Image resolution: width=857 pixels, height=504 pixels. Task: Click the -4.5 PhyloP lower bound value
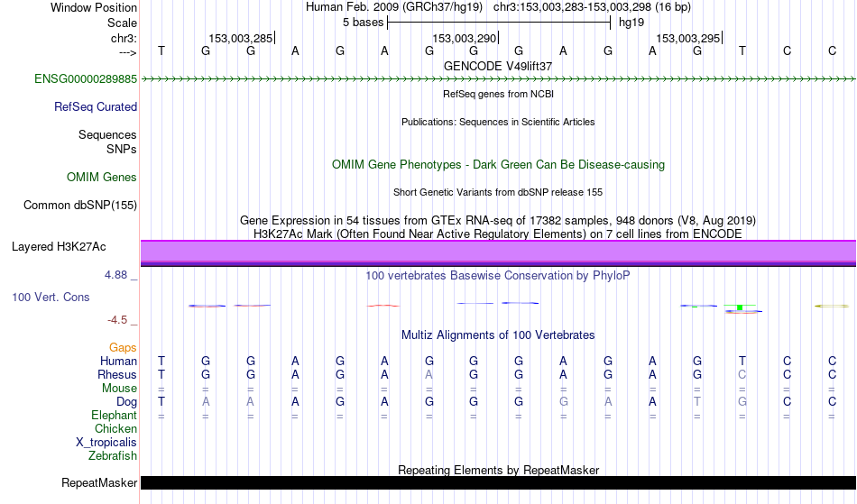(117, 319)
